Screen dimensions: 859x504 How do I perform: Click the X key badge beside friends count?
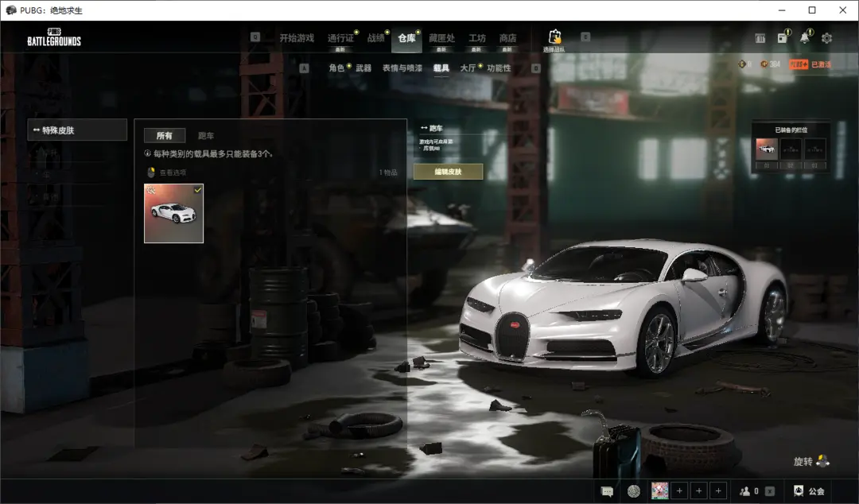pos(770,491)
